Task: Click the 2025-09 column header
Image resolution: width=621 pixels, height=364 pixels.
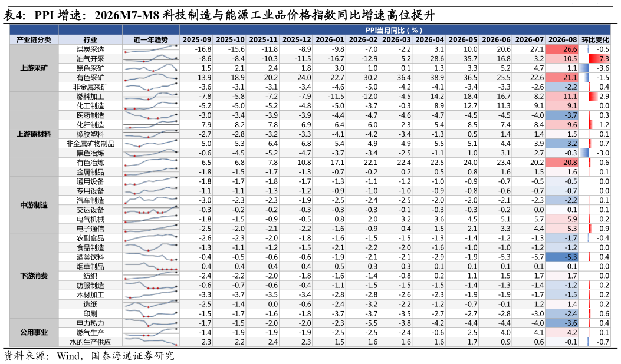Action: (197, 39)
